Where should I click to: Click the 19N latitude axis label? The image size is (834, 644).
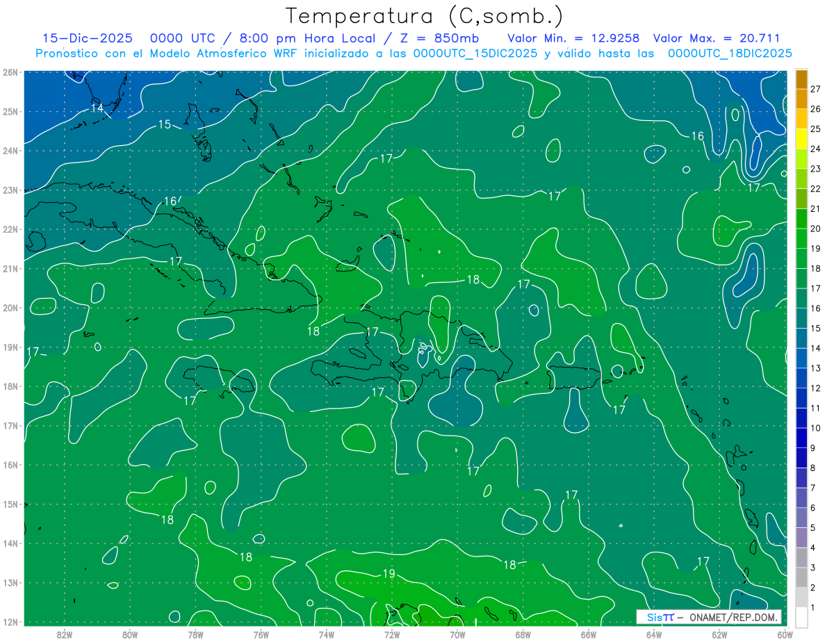(10, 347)
